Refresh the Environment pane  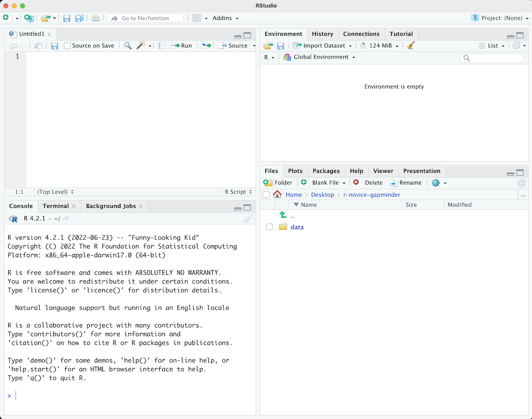(x=517, y=45)
